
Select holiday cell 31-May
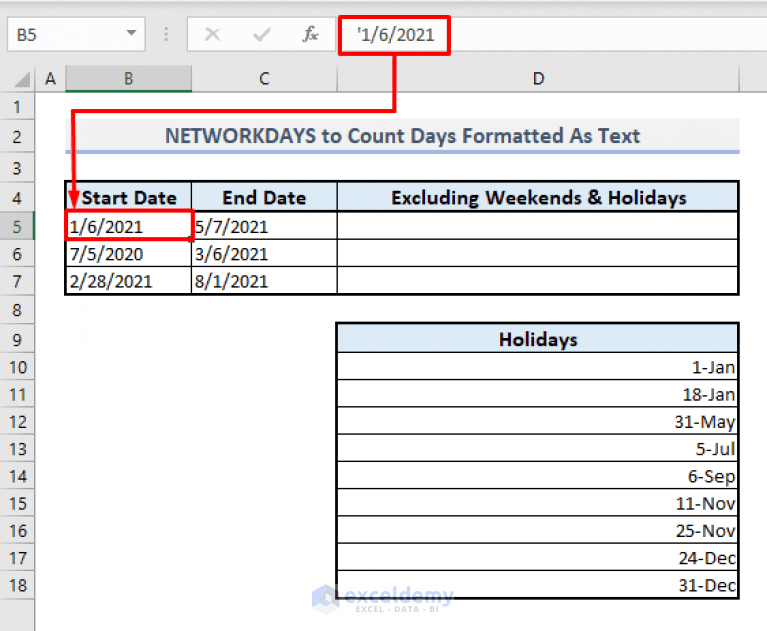538,422
